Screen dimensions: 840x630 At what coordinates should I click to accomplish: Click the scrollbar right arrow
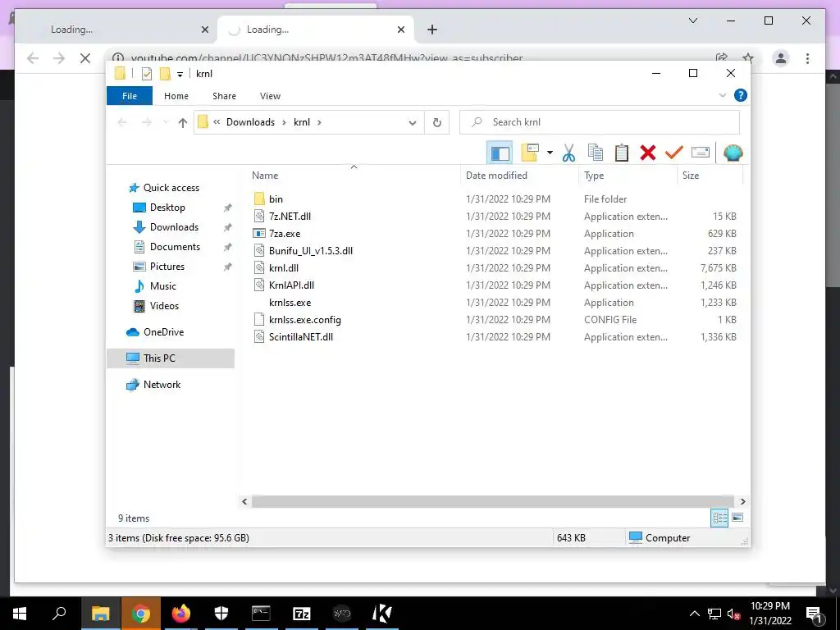click(x=742, y=501)
